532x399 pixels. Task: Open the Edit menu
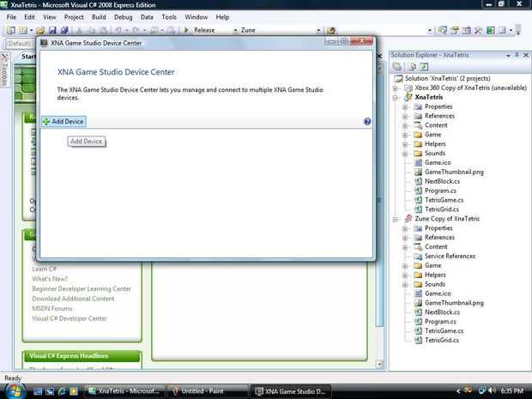29,17
